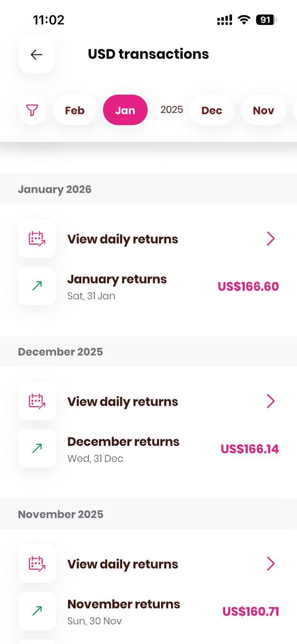
Task: Select the Feb month tab
Action: [x=75, y=110]
